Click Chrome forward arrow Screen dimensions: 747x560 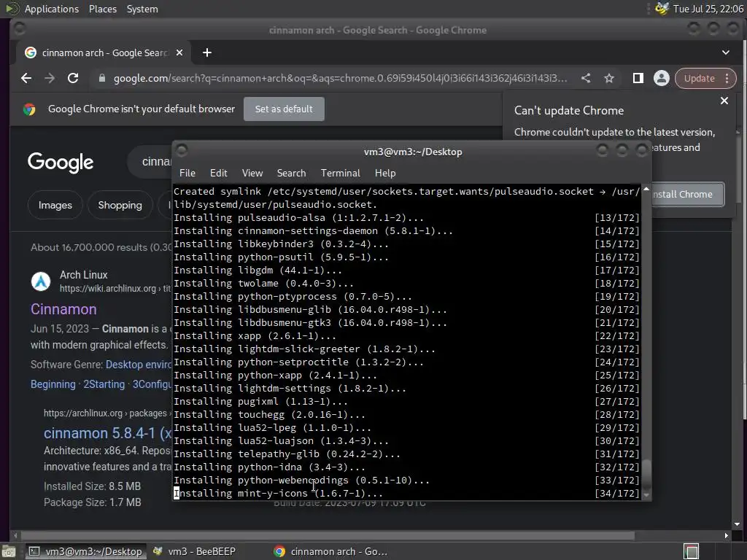click(50, 78)
